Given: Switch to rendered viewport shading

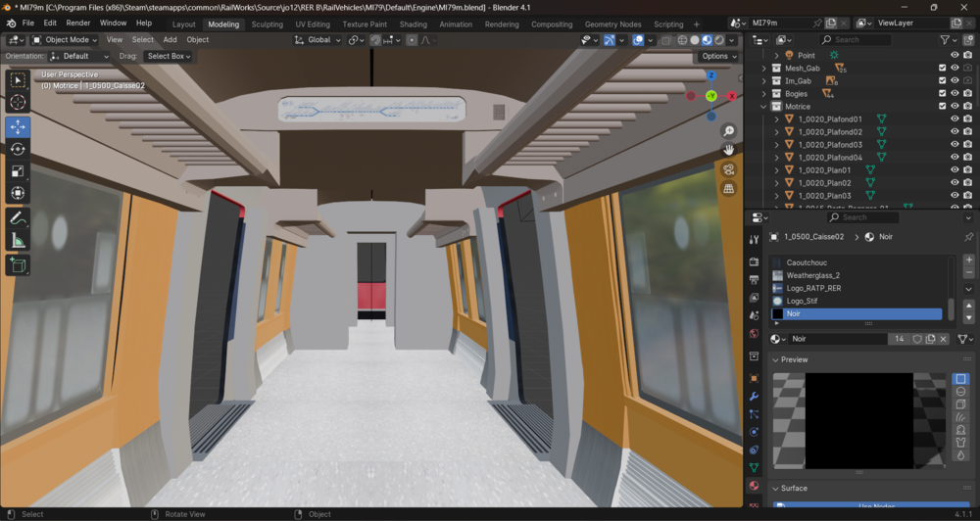Looking at the screenshot, I should pyautogui.click(x=719, y=40).
